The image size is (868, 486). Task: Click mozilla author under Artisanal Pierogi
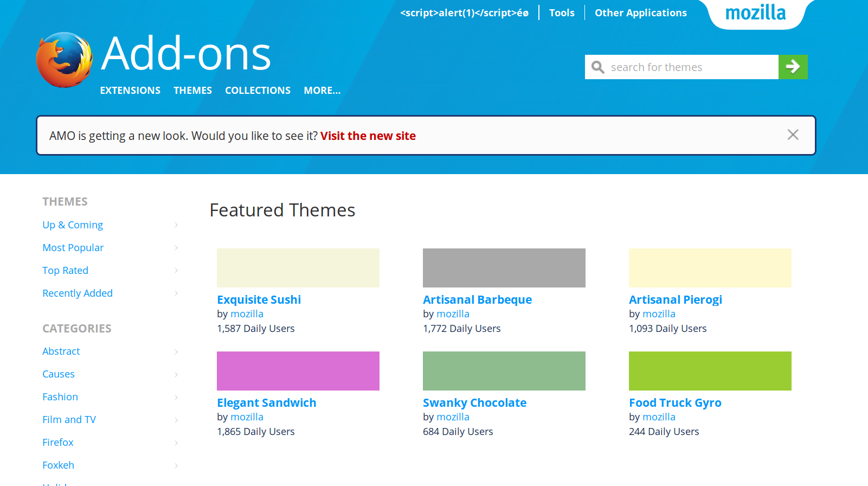pos(659,314)
